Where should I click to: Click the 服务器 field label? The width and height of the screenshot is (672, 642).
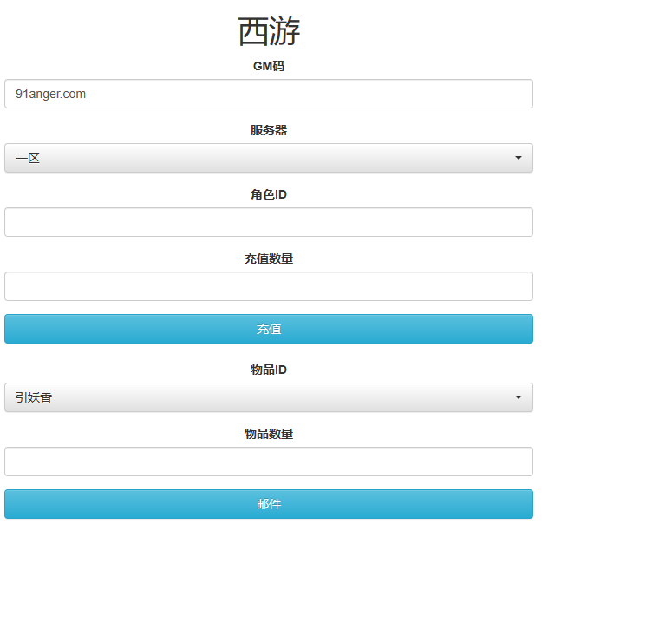269,130
